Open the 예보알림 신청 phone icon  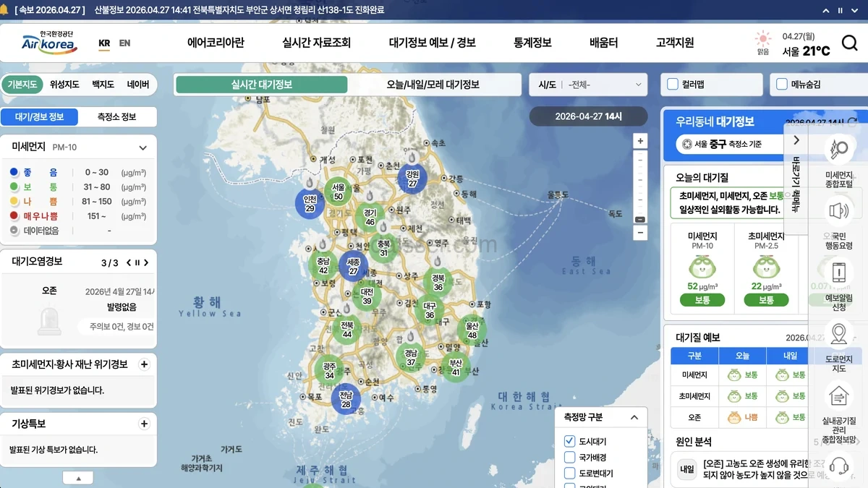[839, 273]
